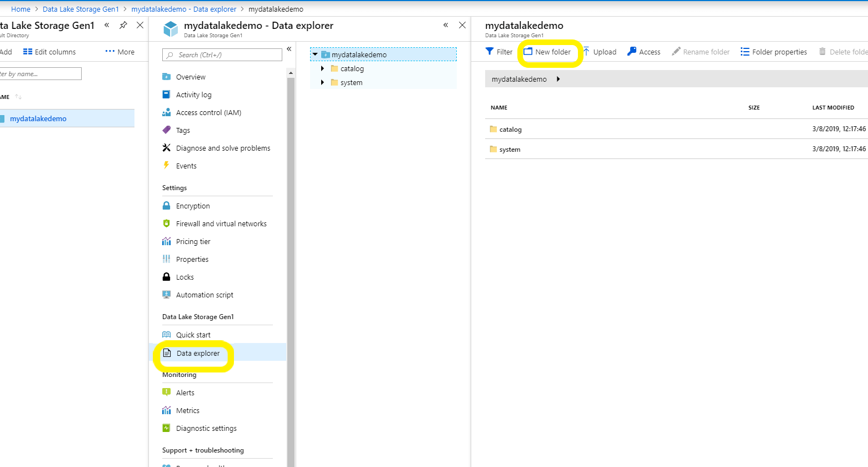Open the More options menu
The width and height of the screenshot is (868, 467).
pos(120,52)
